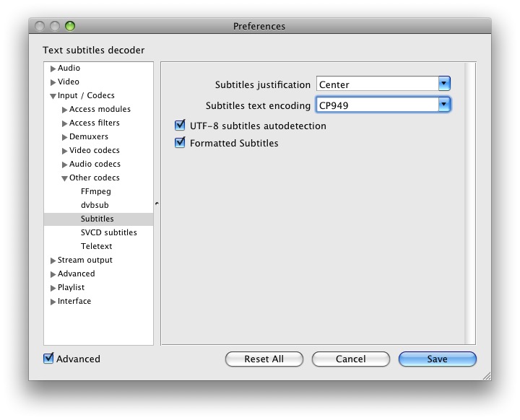Select Teletext tree entry
The height and width of the screenshot is (420, 520).
[96, 246]
